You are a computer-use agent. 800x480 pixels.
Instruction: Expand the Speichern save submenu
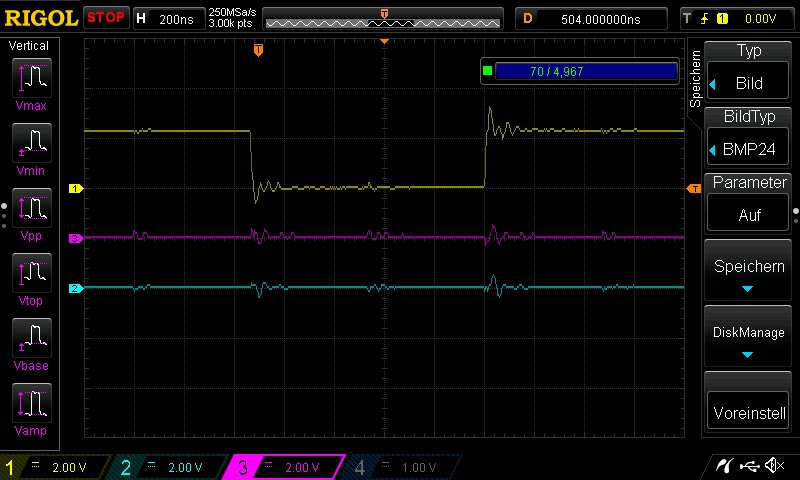tap(748, 273)
